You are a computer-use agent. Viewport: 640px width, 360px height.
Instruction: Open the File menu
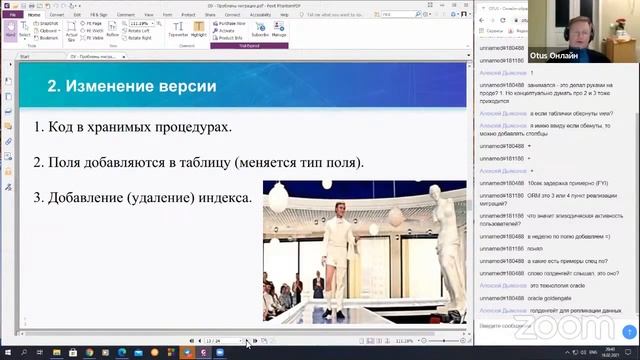click(13, 15)
